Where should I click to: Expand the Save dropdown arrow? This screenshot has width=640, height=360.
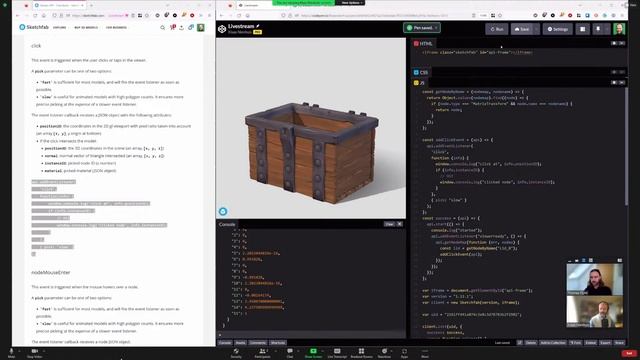click(x=536, y=29)
